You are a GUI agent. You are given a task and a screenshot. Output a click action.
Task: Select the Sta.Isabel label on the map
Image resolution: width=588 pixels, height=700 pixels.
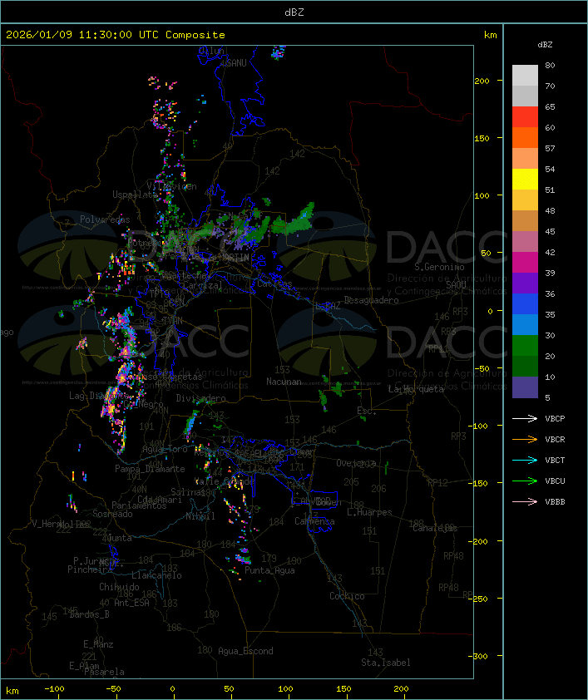click(385, 663)
